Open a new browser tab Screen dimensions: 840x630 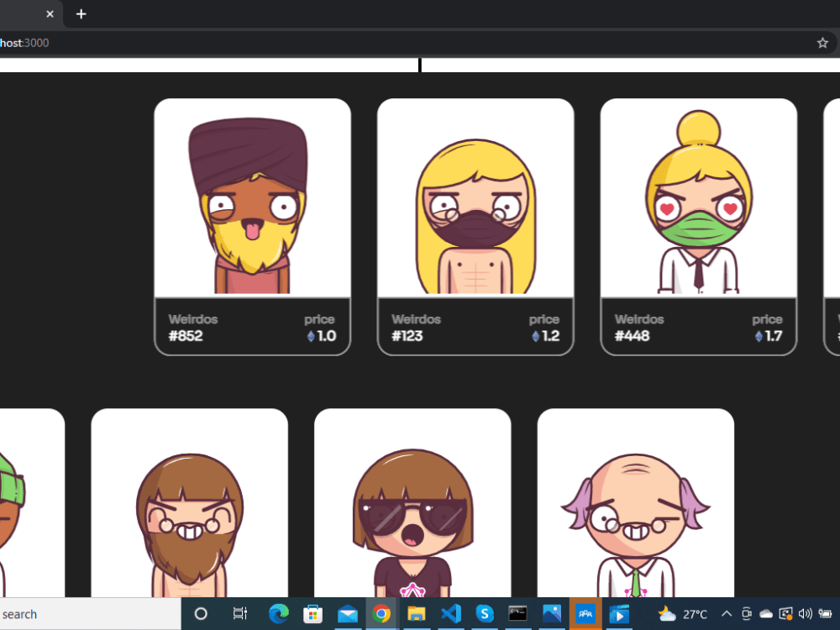click(81, 14)
